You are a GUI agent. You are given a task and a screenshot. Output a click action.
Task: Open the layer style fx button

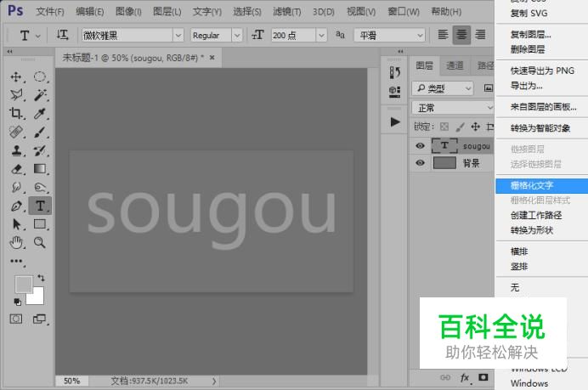pyautogui.click(x=465, y=377)
